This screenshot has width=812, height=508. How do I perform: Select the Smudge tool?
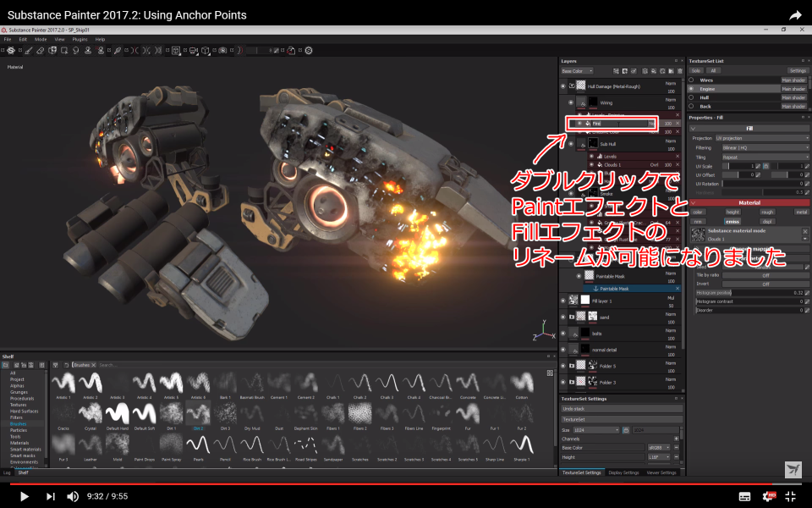point(76,50)
